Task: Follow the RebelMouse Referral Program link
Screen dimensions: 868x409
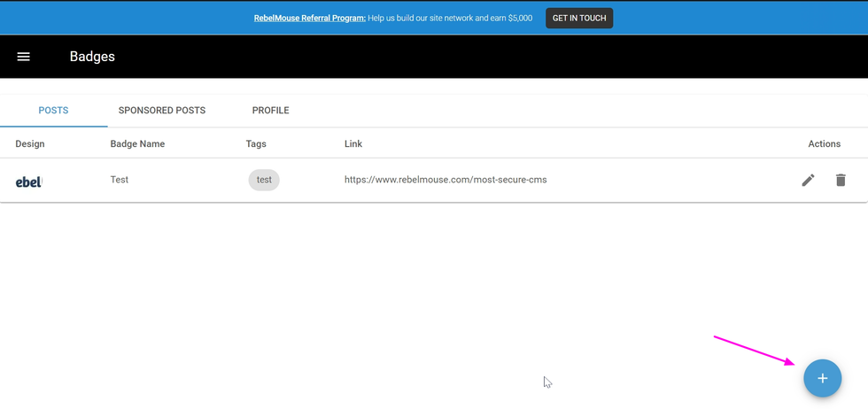Action: coord(309,18)
